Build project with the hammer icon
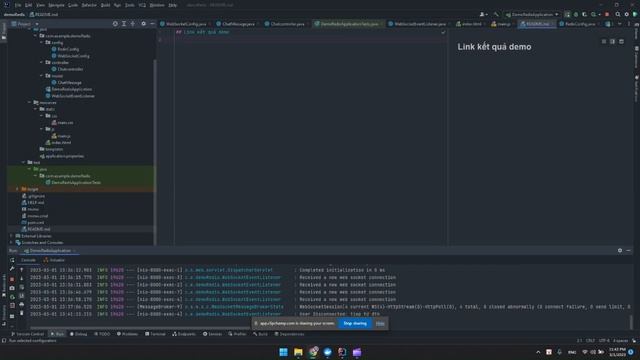This screenshot has height=360, width=640. click(x=496, y=14)
